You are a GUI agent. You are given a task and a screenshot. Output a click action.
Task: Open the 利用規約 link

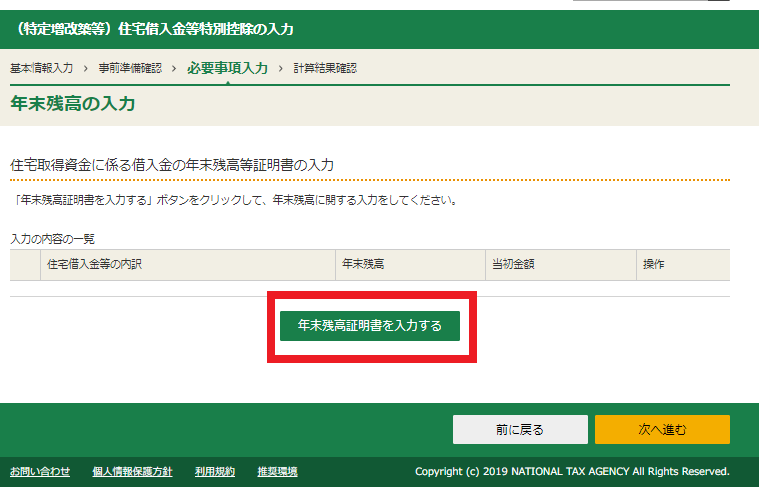[215, 471]
